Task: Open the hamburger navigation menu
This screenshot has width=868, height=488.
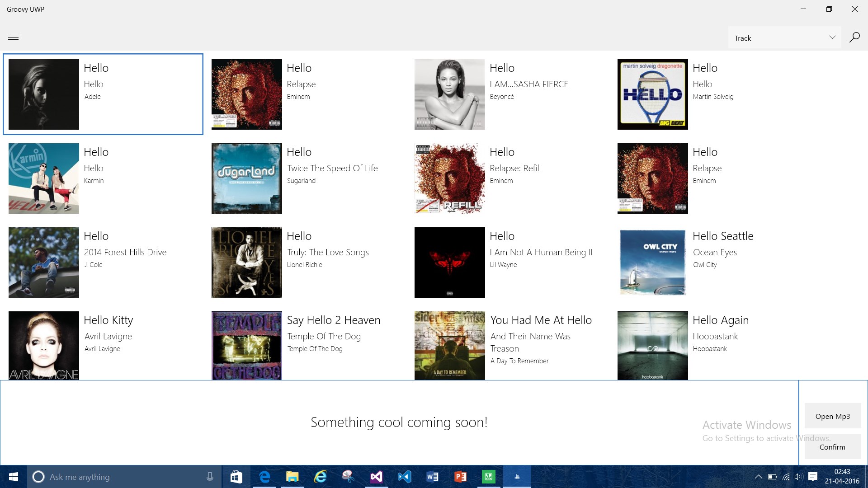Action: [x=14, y=38]
